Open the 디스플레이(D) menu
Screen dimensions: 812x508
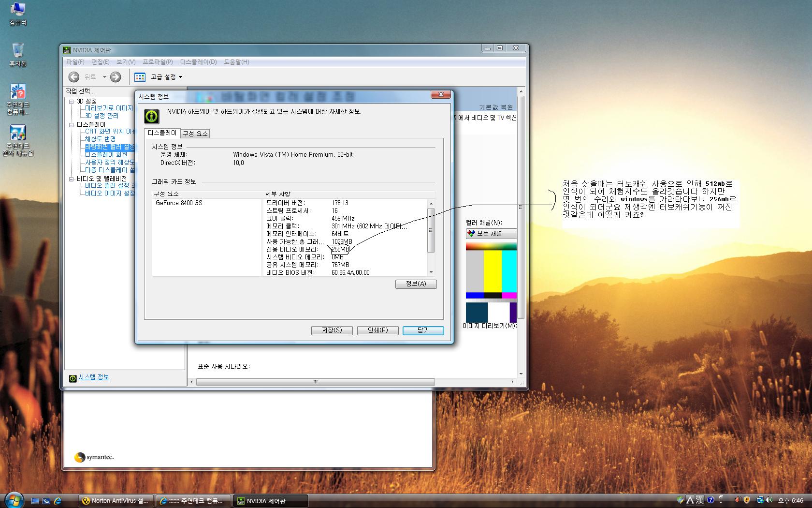[199, 62]
